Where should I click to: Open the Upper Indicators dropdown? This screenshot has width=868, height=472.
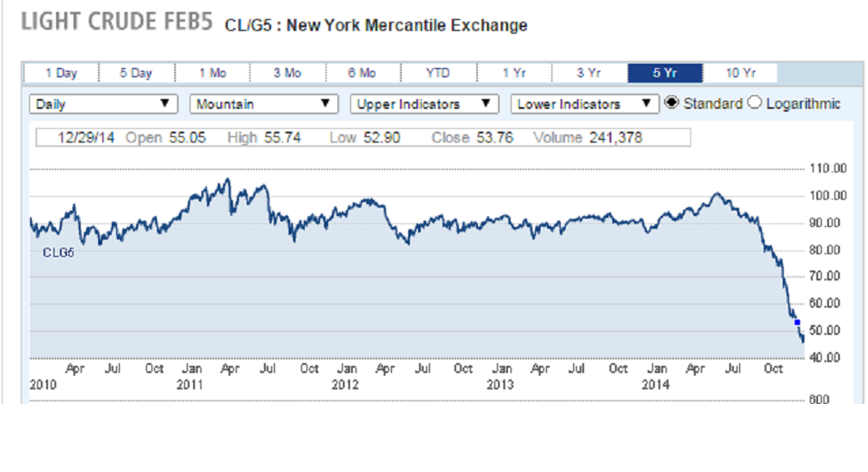(424, 104)
